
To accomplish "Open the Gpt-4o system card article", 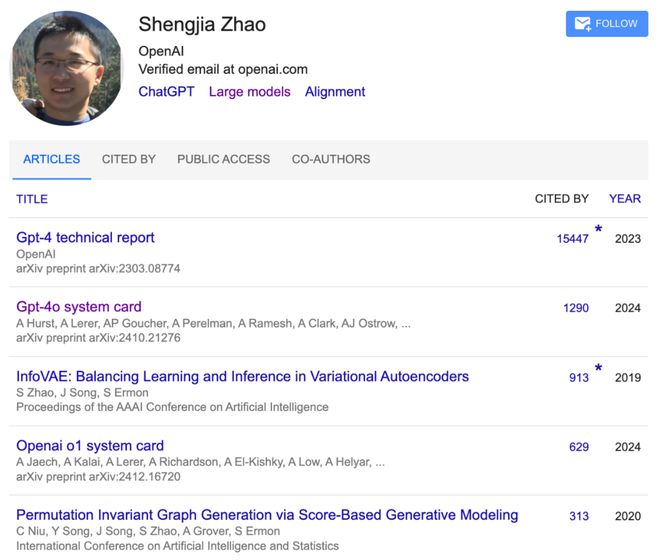I will 79,307.
